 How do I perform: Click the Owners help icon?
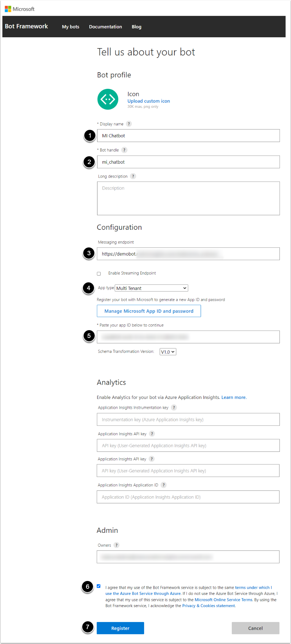click(116, 545)
